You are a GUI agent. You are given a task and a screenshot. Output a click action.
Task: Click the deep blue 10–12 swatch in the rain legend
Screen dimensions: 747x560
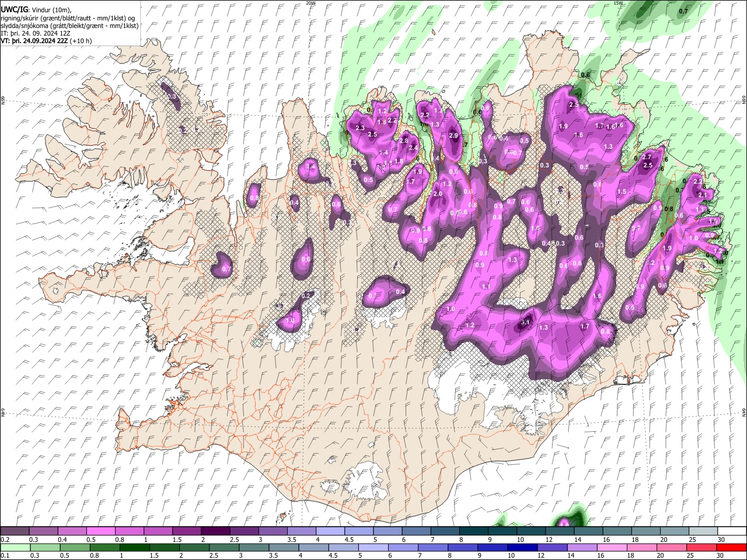pyautogui.click(x=521, y=547)
